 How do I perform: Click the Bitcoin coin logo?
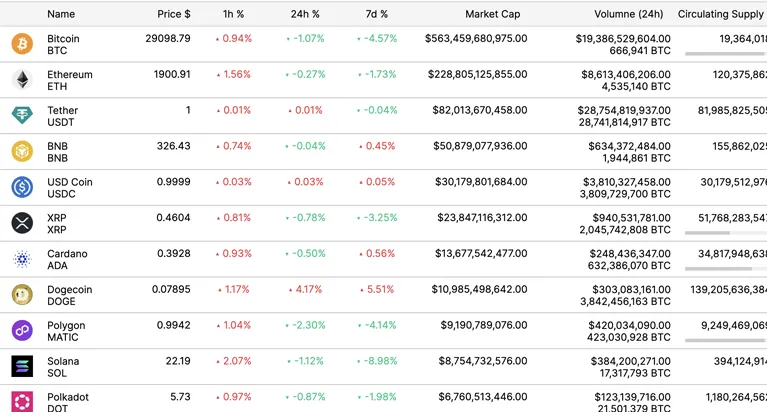point(22,44)
